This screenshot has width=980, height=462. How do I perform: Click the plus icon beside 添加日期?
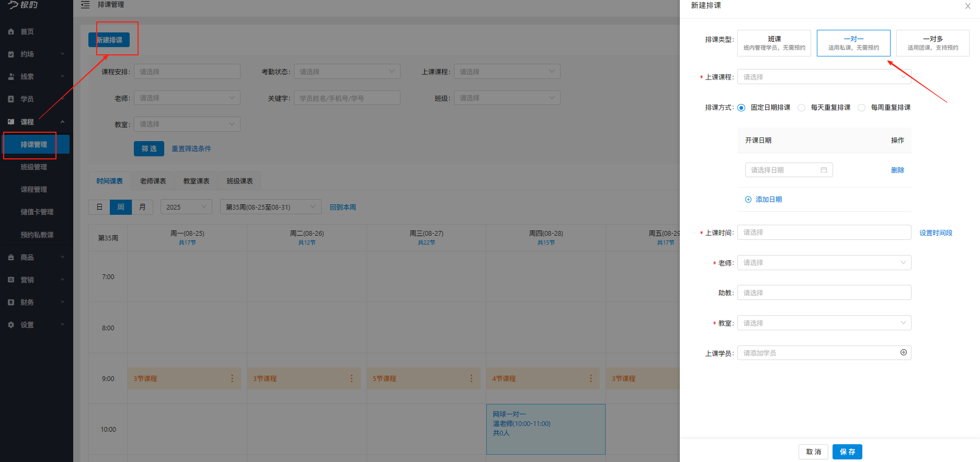click(x=748, y=200)
